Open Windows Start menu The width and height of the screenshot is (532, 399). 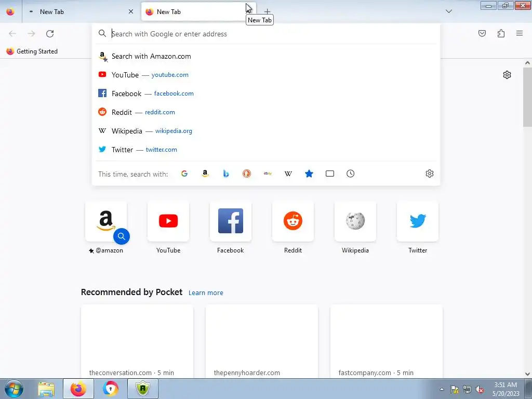[x=14, y=389]
